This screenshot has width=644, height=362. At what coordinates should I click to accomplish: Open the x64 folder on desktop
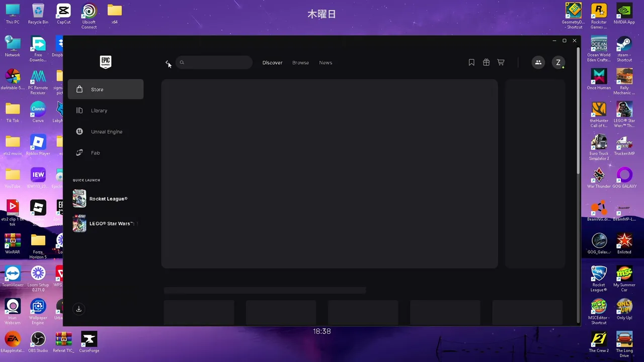tap(115, 14)
